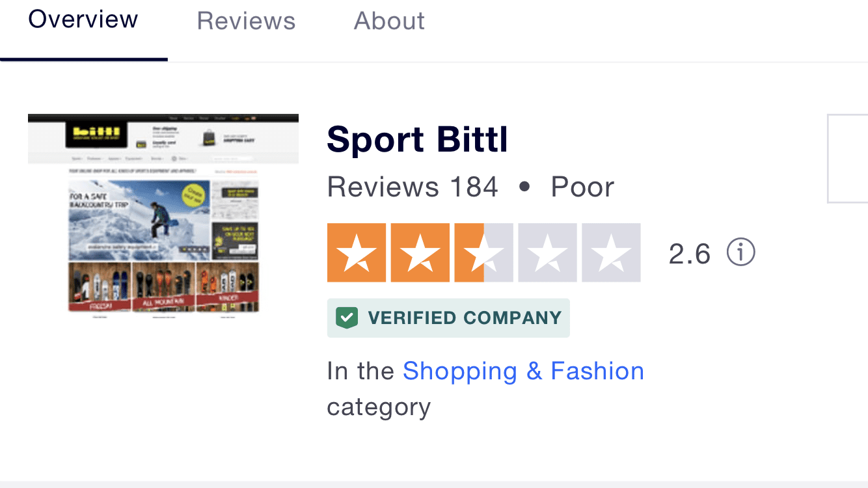The height and width of the screenshot is (488, 868).
Task: Click the Reviews 184 count text
Action: (413, 187)
